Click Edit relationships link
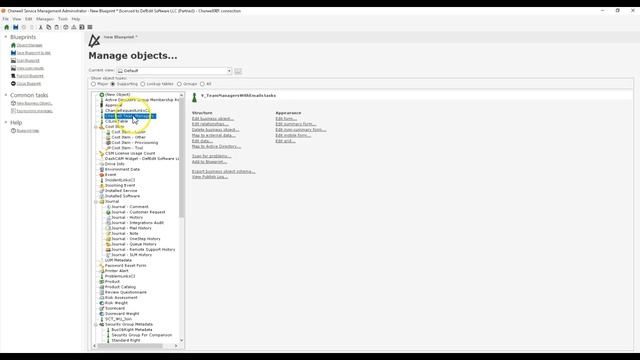The height and width of the screenshot is (360, 640). click(210, 124)
